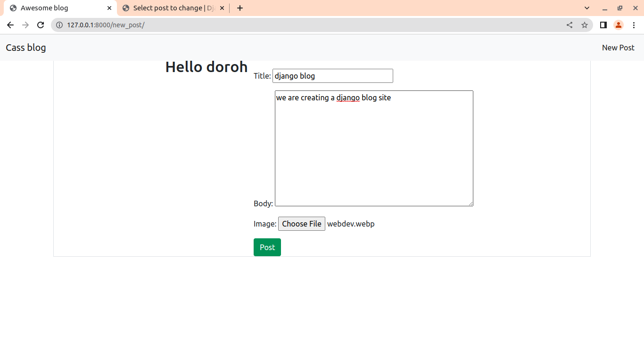644x349 pixels.
Task: Reload the current page
Action: [x=41, y=25]
